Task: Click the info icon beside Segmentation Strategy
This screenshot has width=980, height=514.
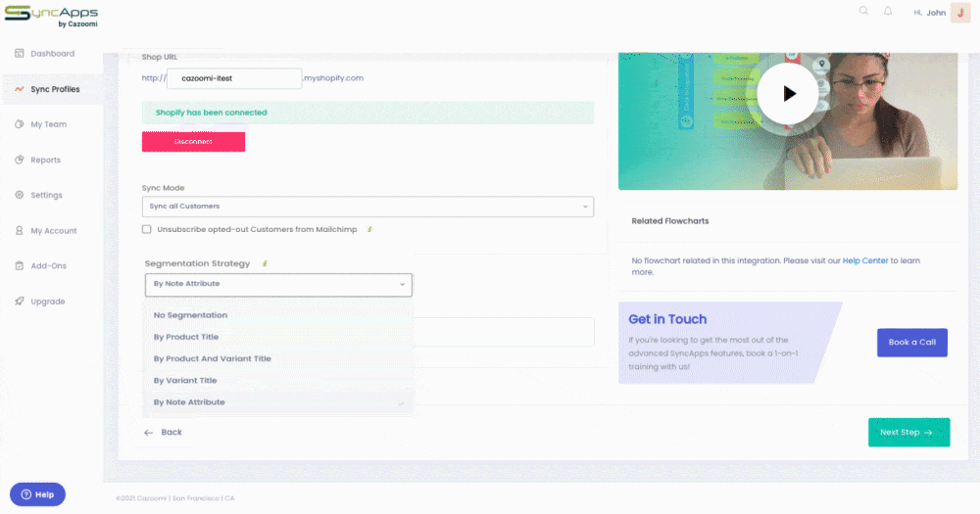Action: 265,263
